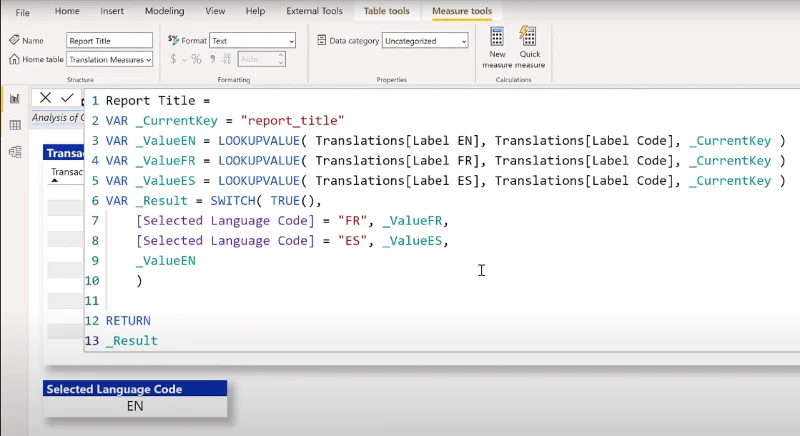This screenshot has width=800, height=436.
Task: Click the percentage format icon
Action: pos(196,59)
